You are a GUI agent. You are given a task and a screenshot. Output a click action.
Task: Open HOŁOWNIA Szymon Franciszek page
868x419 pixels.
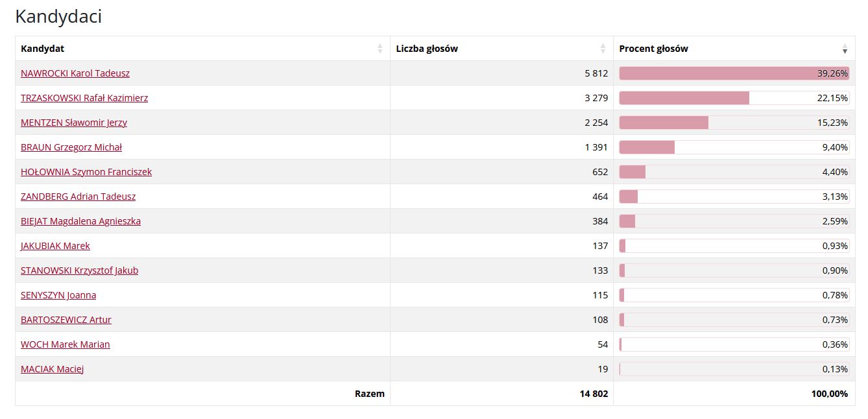pyautogui.click(x=86, y=172)
